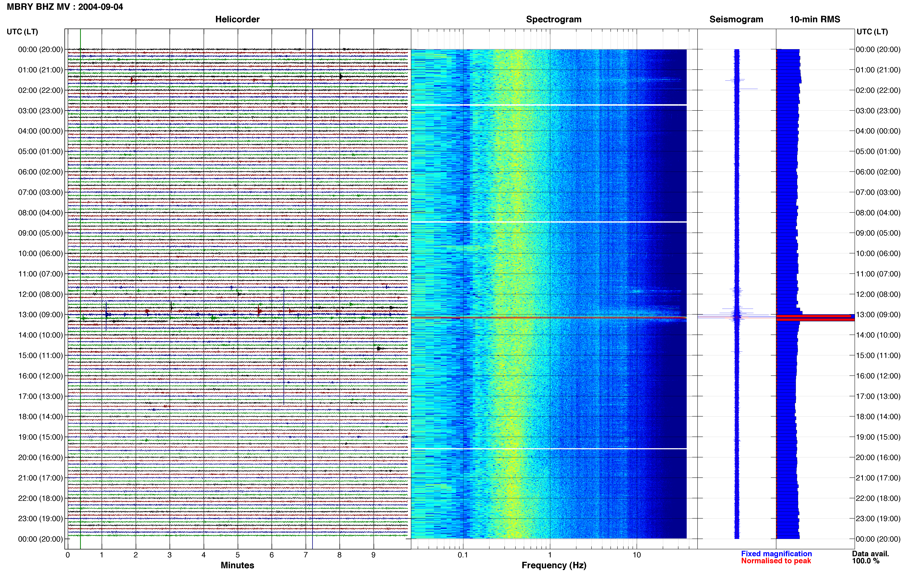924x578 pixels.
Task: Click the left 03:00 (23:00) time label
Action: (41, 111)
